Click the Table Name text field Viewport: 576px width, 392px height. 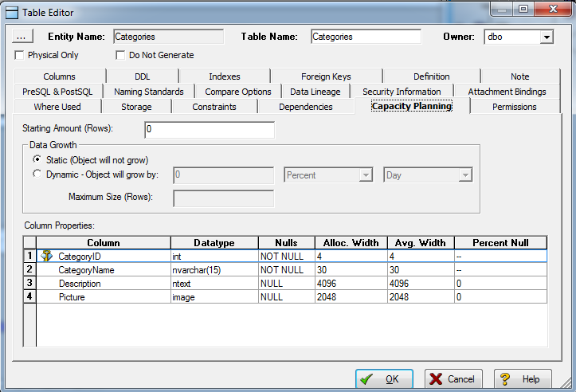(365, 37)
